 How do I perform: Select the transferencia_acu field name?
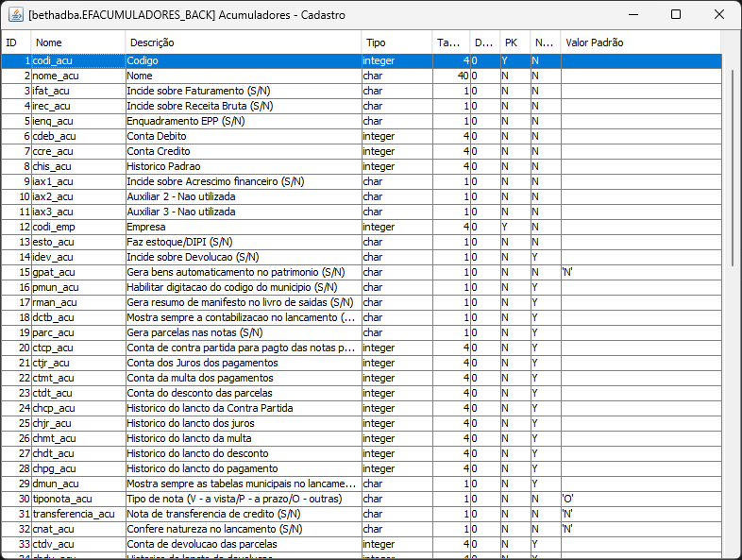point(78,515)
